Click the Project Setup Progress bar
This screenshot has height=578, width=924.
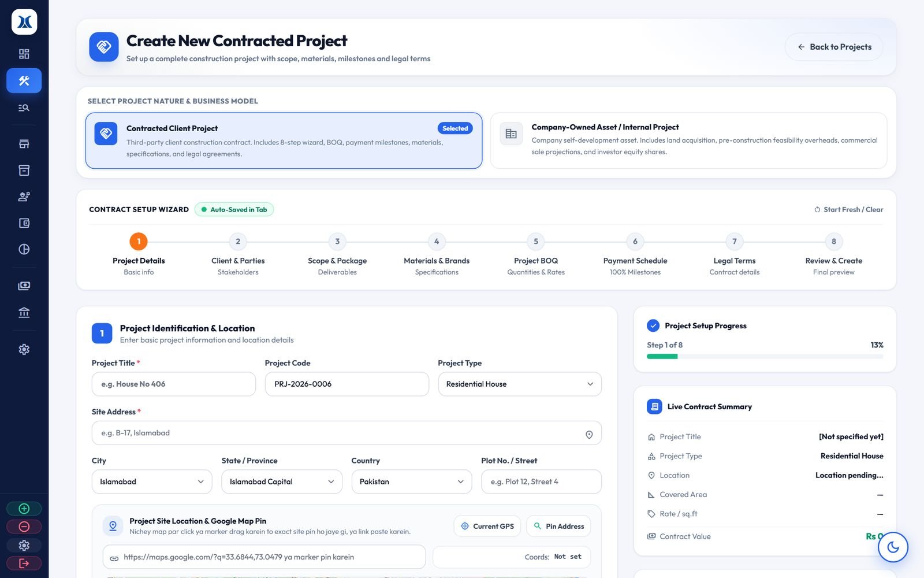(x=765, y=357)
